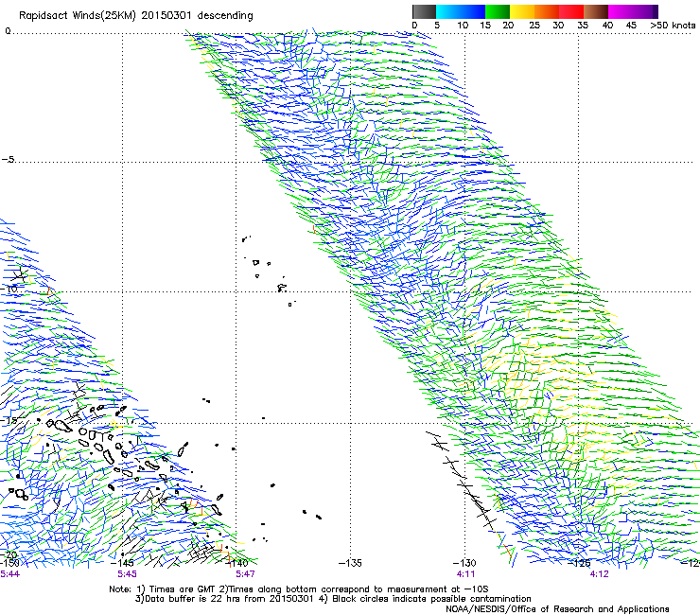The height and width of the screenshot is (615, 700).
Task: Click the gray 0-5 knots color swatch
Action: point(425,11)
